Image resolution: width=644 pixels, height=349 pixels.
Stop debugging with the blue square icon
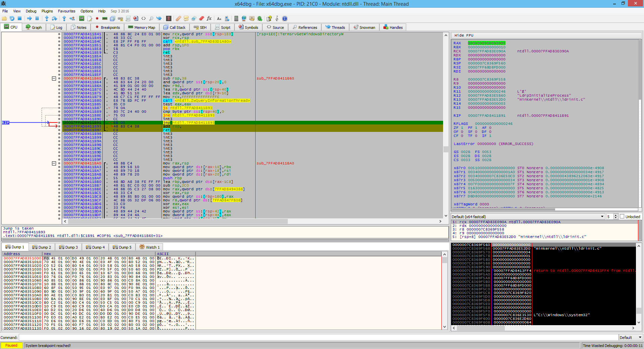click(x=19, y=18)
